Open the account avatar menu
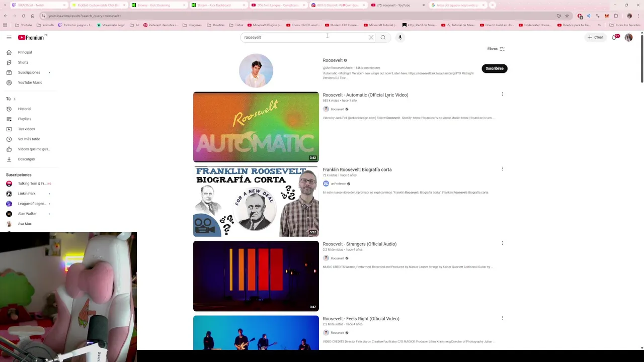The width and height of the screenshot is (644, 362). tap(628, 37)
